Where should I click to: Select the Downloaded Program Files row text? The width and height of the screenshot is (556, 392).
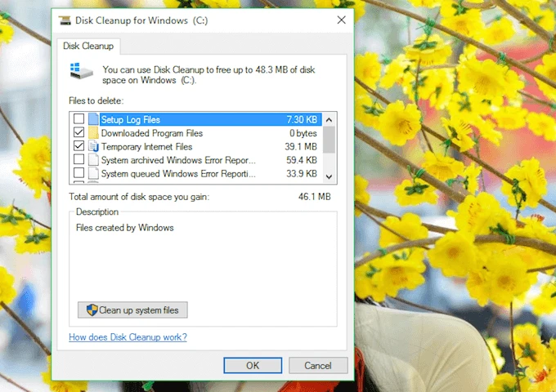coord(152,133)
